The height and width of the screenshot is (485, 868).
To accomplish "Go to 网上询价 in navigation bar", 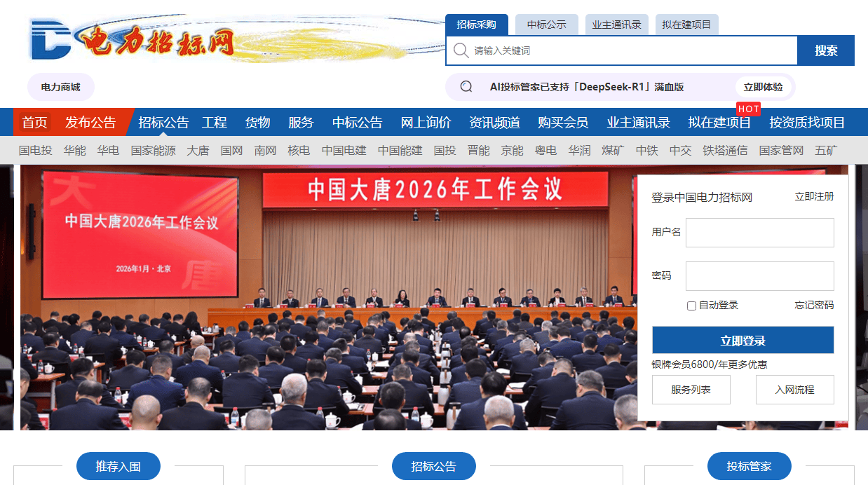I will [426, 123].
